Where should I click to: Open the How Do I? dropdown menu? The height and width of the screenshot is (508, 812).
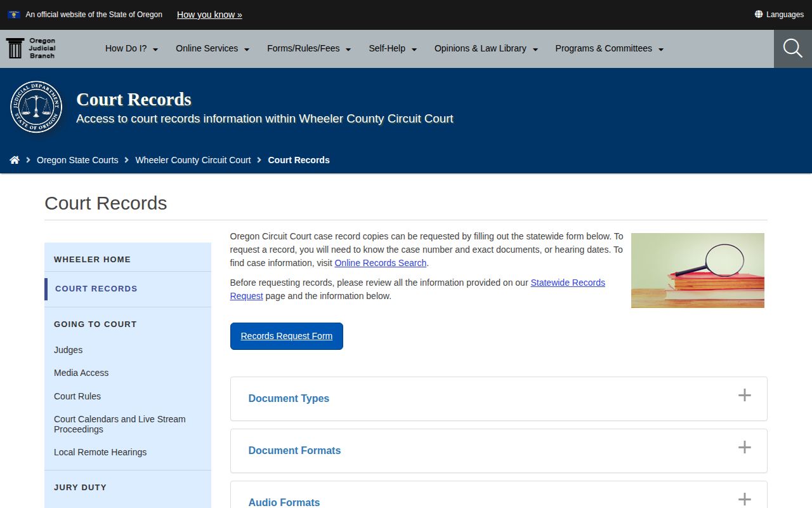(131, 48)
